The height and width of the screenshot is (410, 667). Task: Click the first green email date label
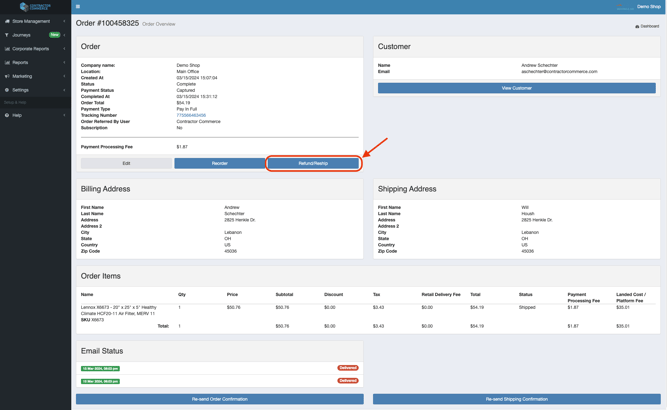100,368
